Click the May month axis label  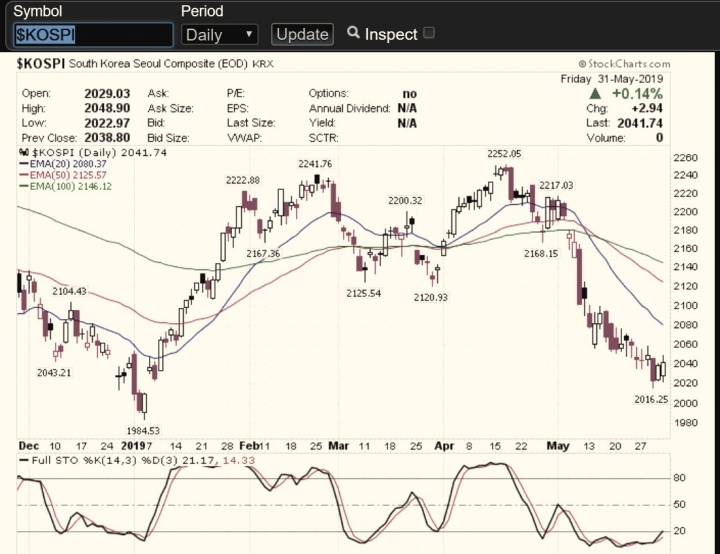pyautogui.click(x=558, y=446)
